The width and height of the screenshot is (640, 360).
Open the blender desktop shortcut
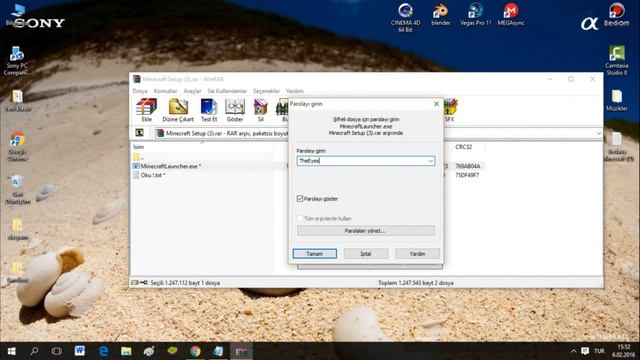point(440,14)
